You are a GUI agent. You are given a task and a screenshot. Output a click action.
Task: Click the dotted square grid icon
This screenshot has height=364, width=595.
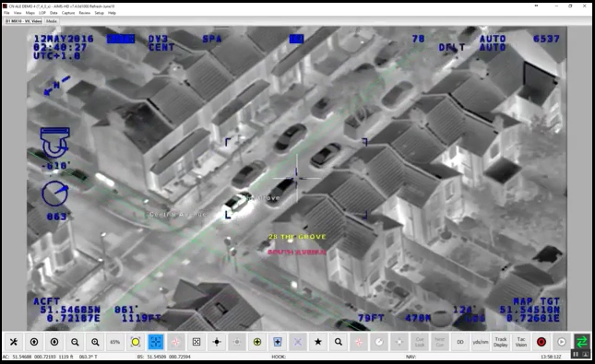(x=196, y=342)
